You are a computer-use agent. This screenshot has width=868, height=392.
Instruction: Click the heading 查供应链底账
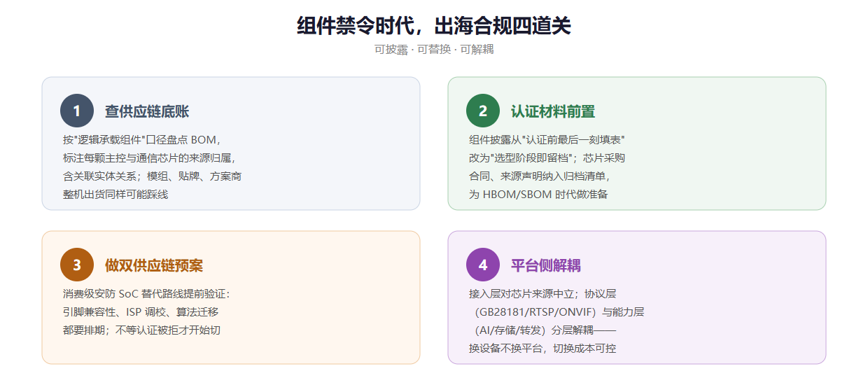pos(147,111)
